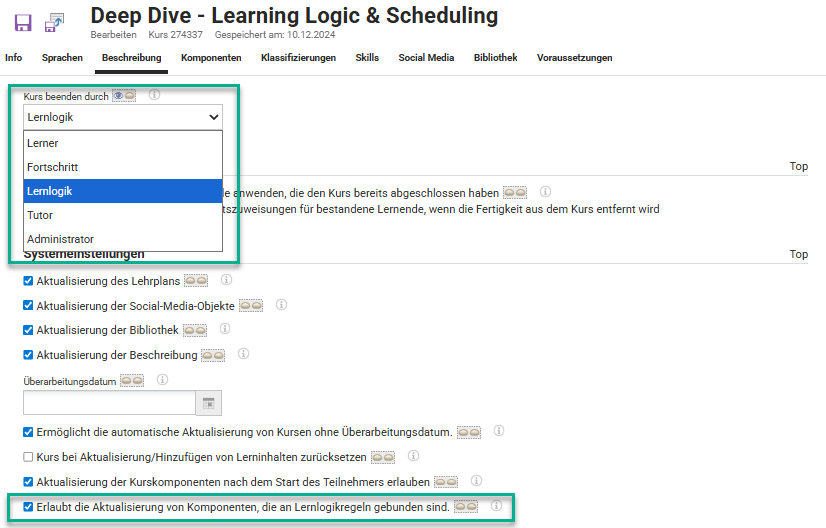
Task: Click translation icon for automatische Aktualisierung option
Action: point(469,433)
